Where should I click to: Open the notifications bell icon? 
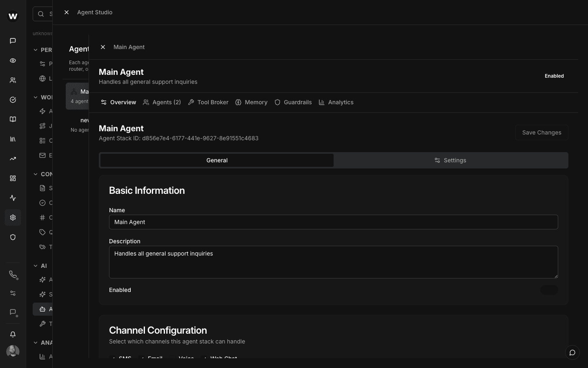pos(13,334)
